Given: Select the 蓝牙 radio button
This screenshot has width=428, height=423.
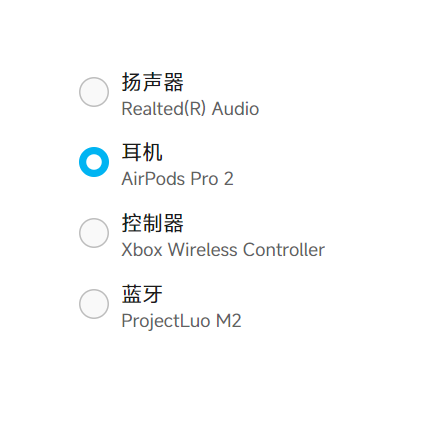Looking at the screenshot, I should [94, 304].
